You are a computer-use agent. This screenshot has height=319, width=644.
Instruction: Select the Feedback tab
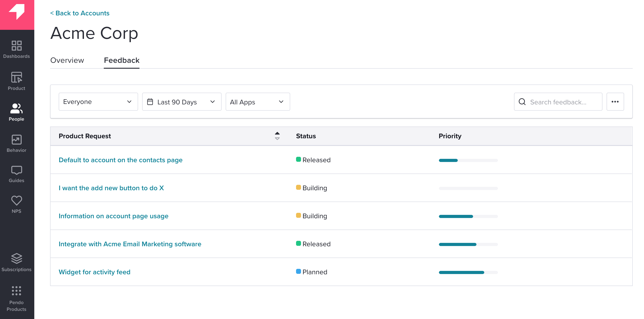point(121,60)
